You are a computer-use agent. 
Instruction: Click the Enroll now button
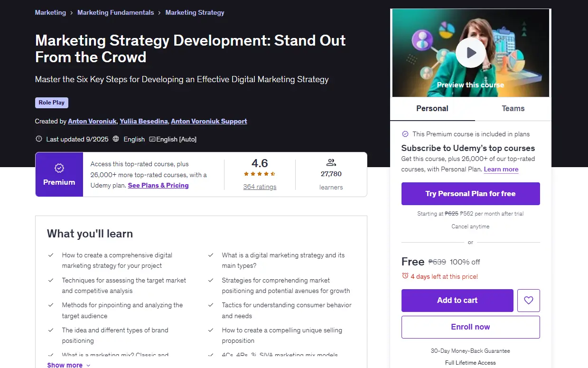[x=471, y=327]
